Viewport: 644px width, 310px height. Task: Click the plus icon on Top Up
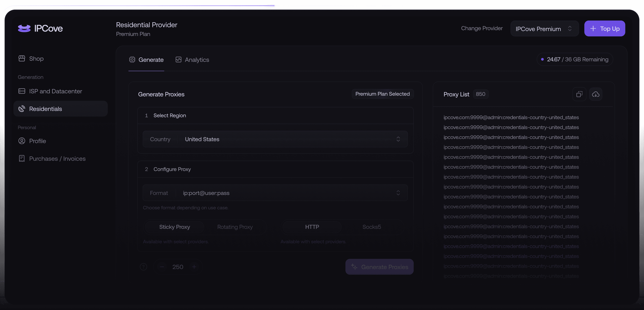point(593,28)
